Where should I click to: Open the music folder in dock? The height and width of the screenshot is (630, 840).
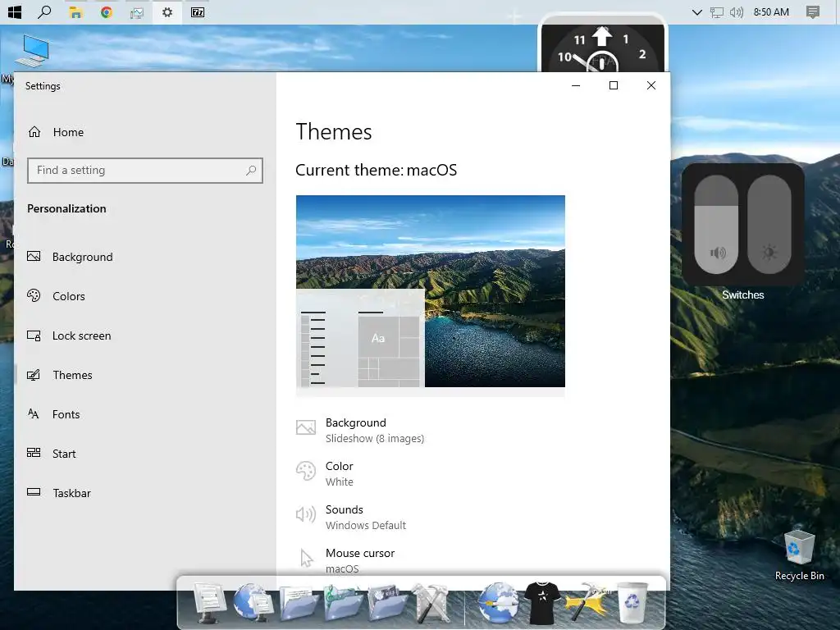[x=343, y=603]
